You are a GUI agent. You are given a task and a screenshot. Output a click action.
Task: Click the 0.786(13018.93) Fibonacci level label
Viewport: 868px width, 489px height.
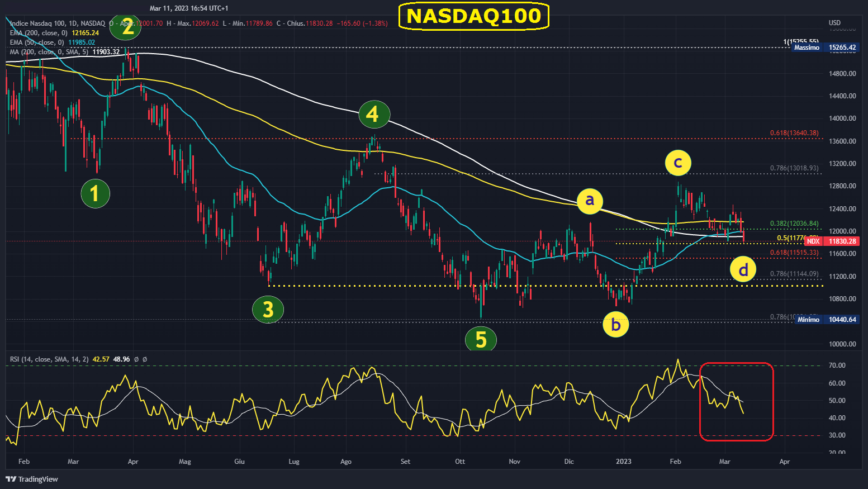pyautogui.click(x=794, y=168)
